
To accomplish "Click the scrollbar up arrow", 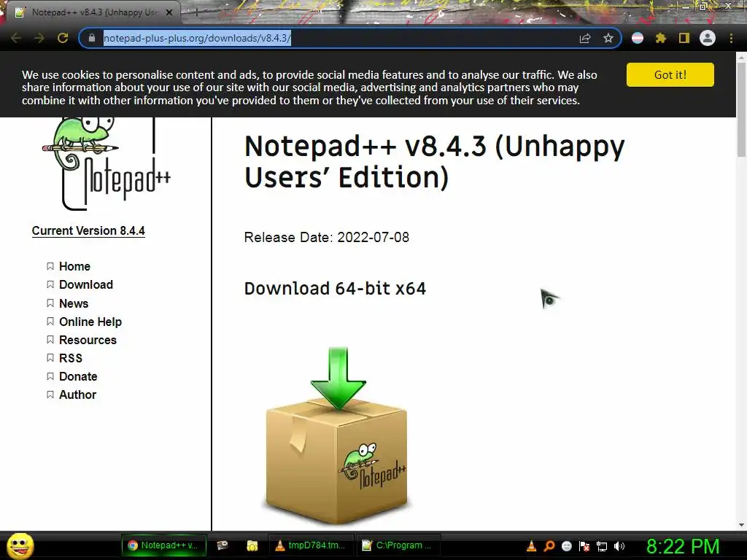I will 741,57.
